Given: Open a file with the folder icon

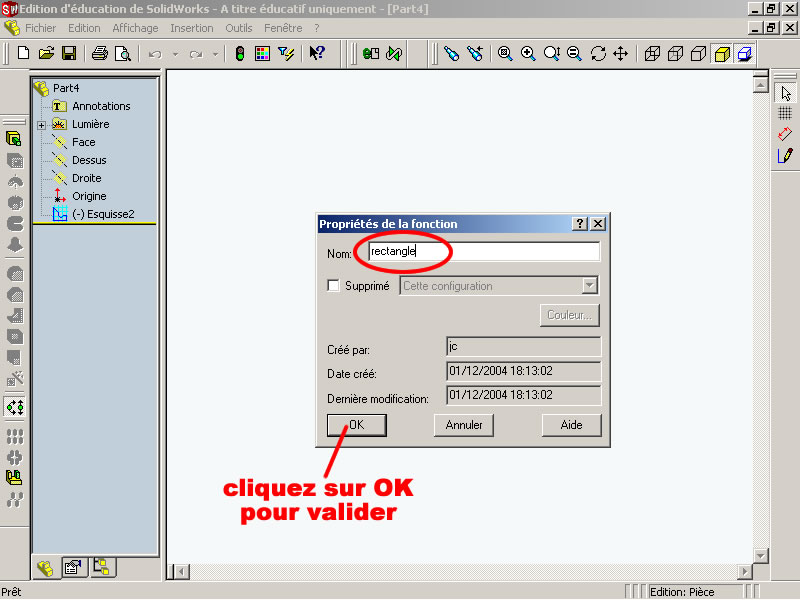Looking at the screenshot, I should pos(46,53).
